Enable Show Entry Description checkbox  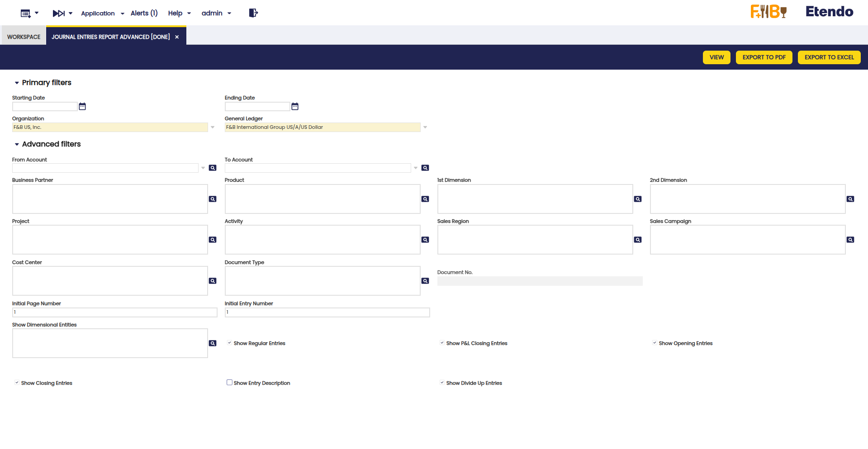(229, 383)
